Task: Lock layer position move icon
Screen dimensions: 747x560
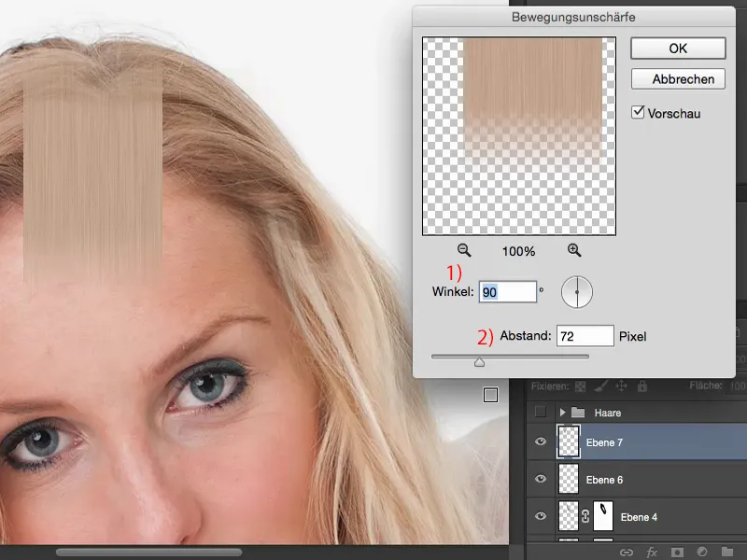Action: (x=621, y=385)
